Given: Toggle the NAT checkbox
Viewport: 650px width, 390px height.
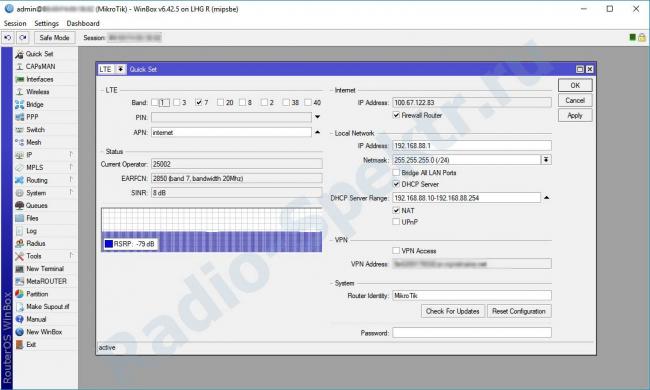Looking at the screenshot, I should point(396,211).
